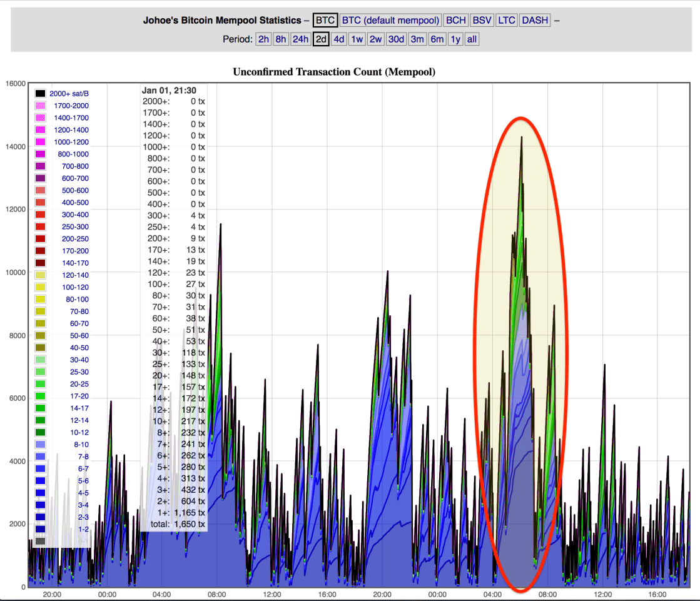Screen dimensions: 700x601
Task: Set period to 24h
Action: pos(300,39)
